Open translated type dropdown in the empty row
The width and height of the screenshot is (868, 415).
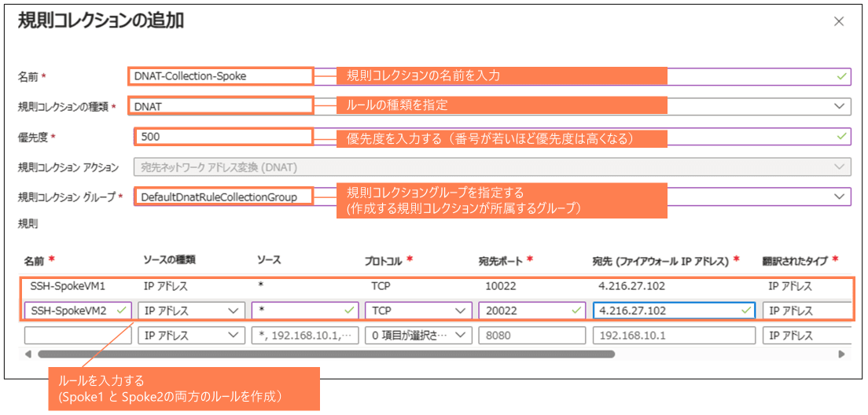[807, 336]
